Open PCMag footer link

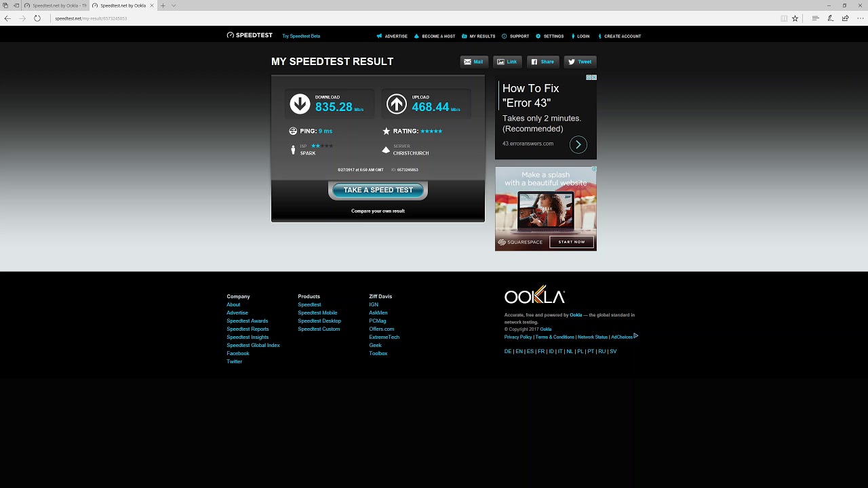pyautogui.click(x=378, y=321)
